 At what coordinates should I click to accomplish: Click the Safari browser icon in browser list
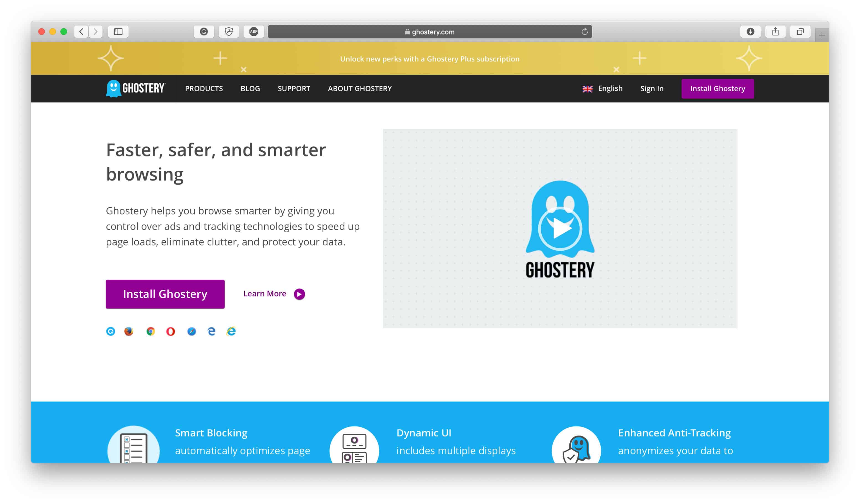(191, 331)
